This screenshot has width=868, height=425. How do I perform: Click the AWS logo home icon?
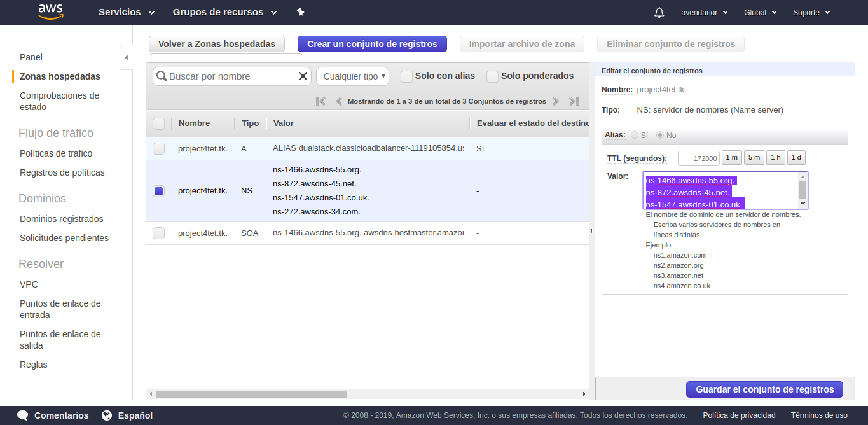click(50, 12)
